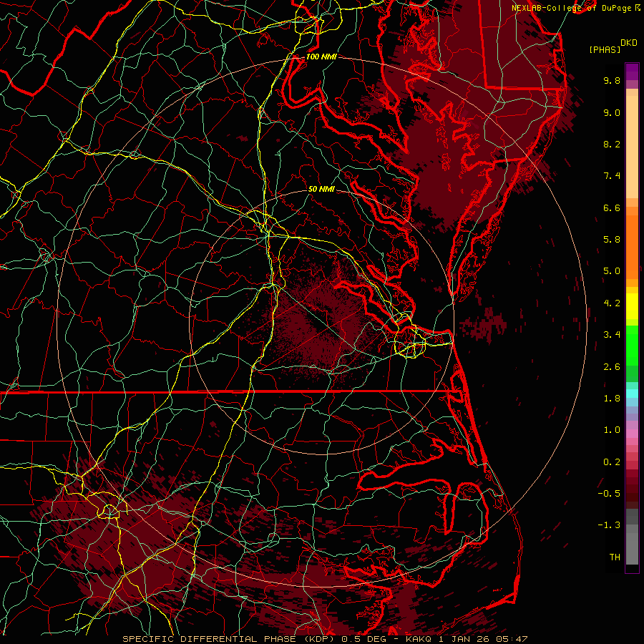Pick the purple band atop the color scale

(x=632, y=72)
